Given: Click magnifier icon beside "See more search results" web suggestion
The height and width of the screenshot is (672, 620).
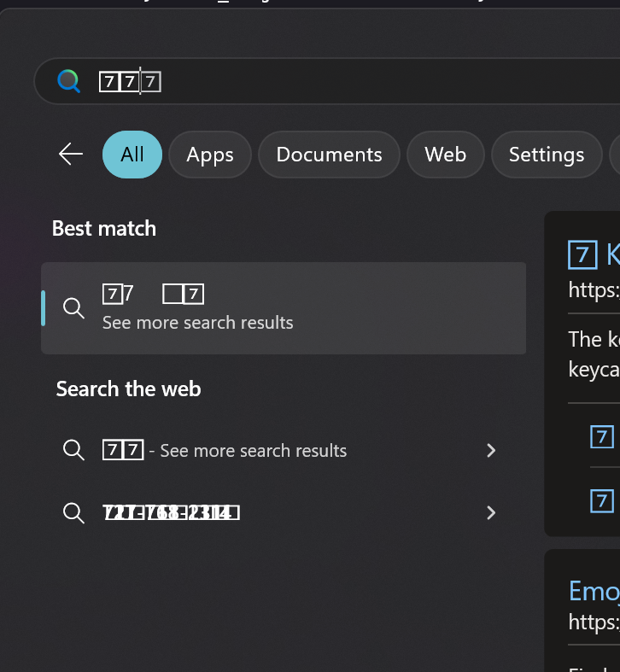Looking at the screenshot, I should pos(74,450).
